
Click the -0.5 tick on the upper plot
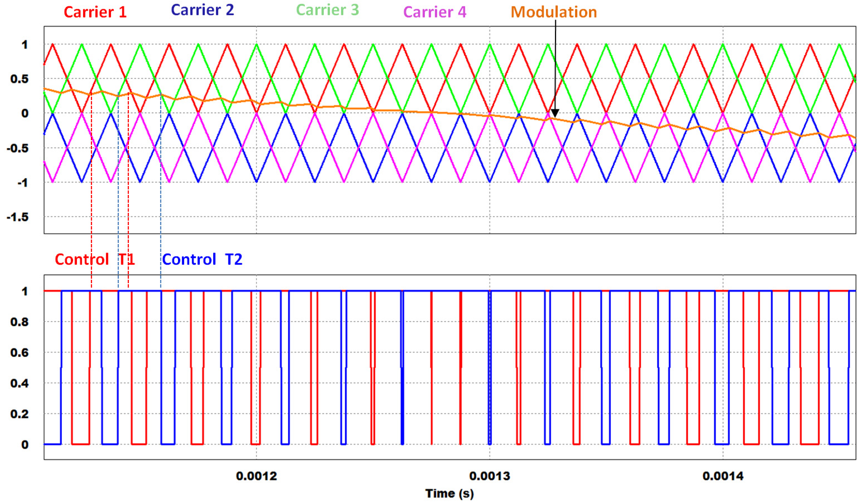[18, 148]
